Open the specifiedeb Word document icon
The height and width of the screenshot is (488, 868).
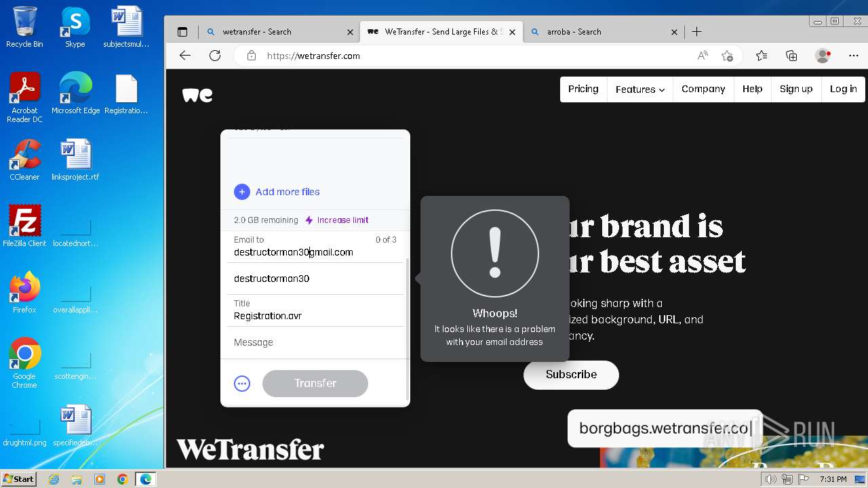click(75, 426)
